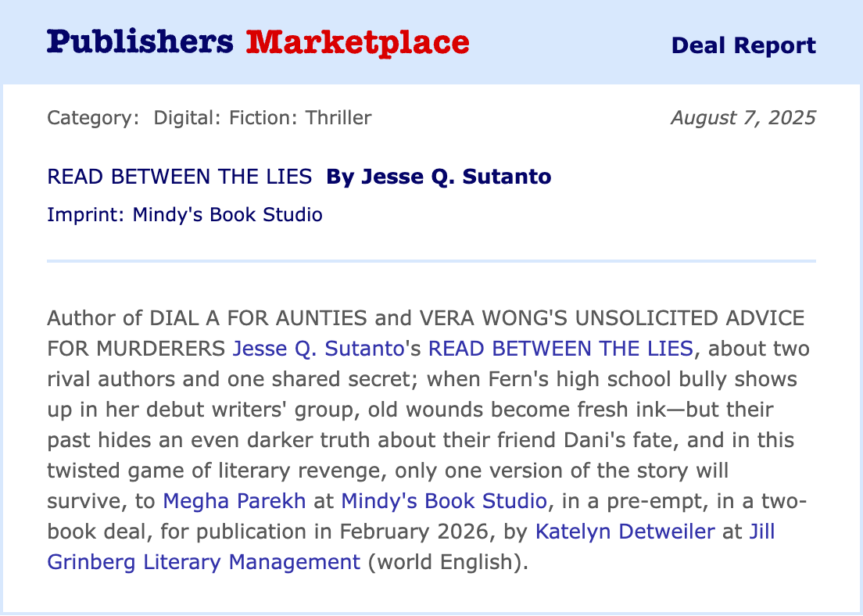Click the August 7, 2025 date

pos(743,118)
